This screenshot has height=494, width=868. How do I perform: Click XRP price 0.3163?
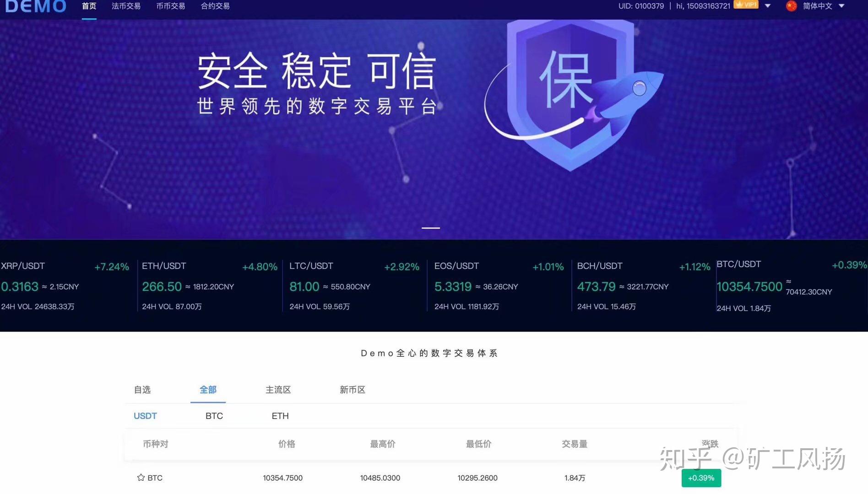[20, 286]
